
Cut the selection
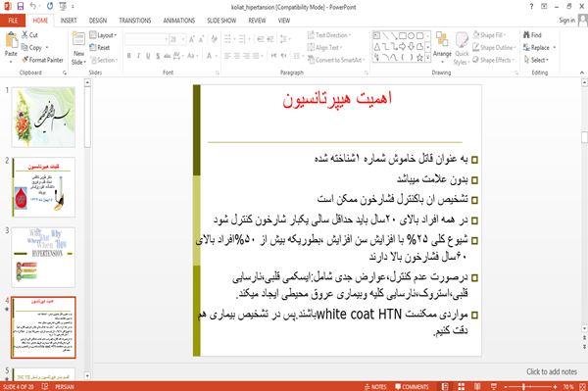[x=29, y=35]
